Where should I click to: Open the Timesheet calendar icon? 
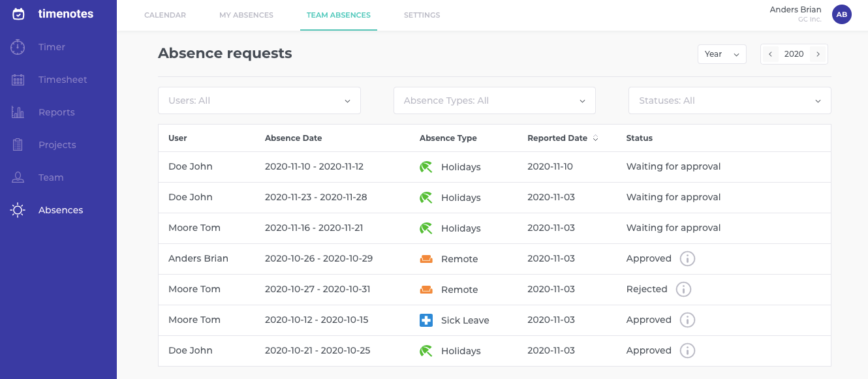pos(18,80)
